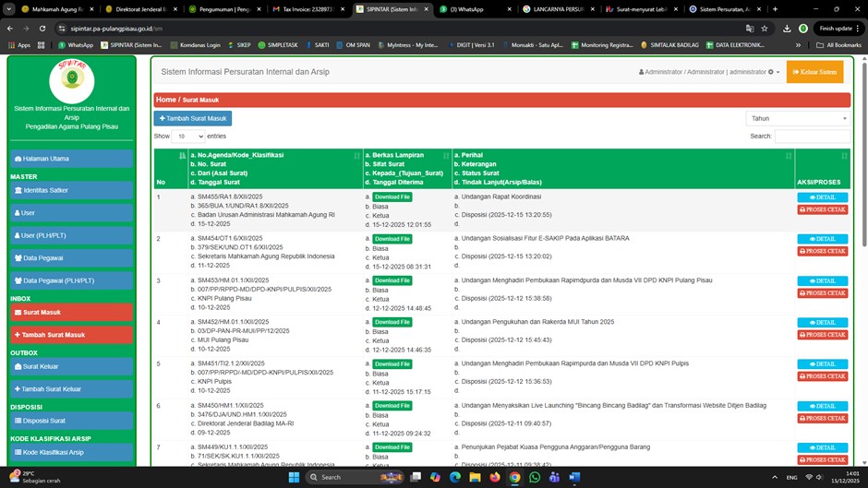Open Microsoft Word from the Windows taskbar
This screenshot has height=488, width=868.
pos(574,477)
